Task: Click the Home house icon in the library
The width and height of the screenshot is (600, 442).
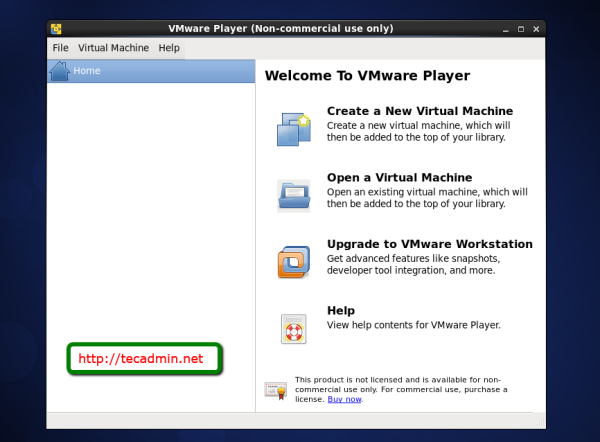Action: pyautogui.click(x=59, y=71)
